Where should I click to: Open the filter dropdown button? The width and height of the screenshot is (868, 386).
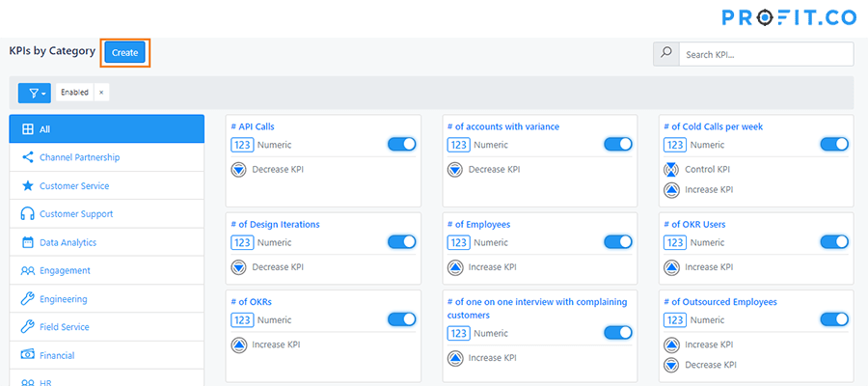click(35, 93)
